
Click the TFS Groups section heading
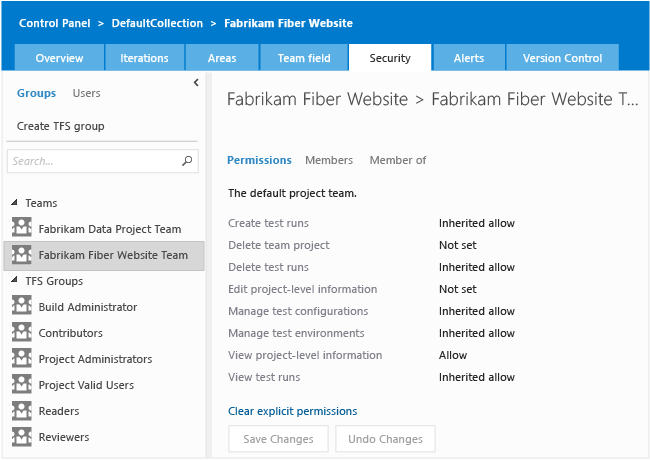point(54,281)
